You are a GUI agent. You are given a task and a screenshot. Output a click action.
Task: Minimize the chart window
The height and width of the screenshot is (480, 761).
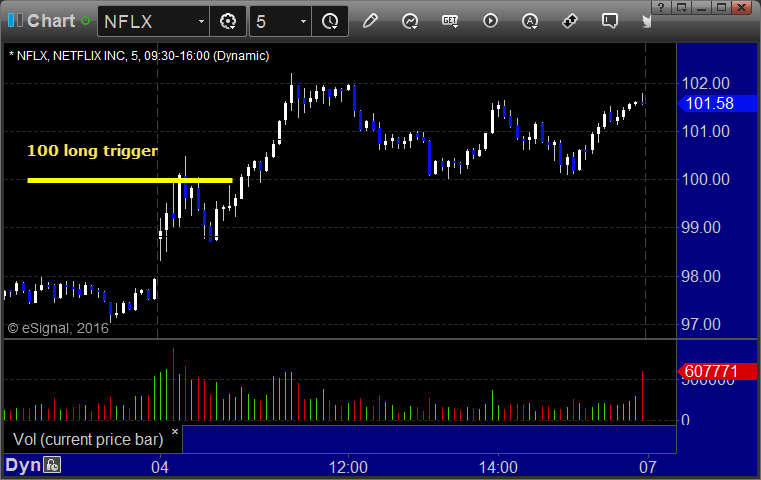[x=701, y=7]
